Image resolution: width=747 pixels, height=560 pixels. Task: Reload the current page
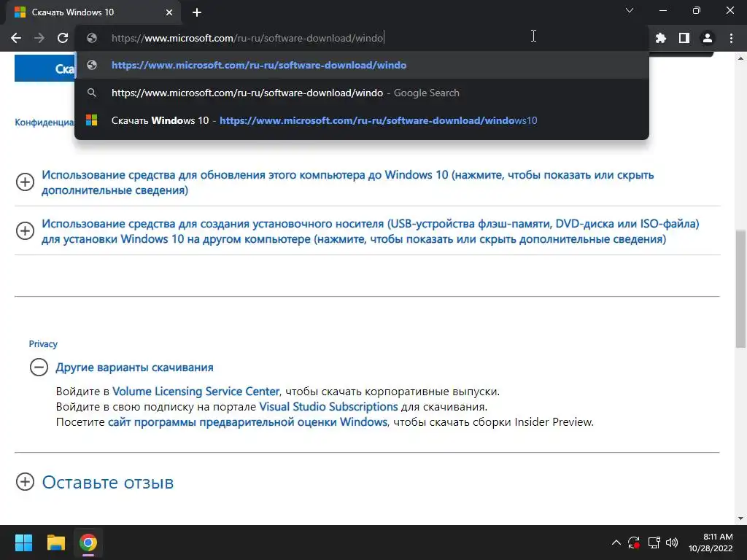(63, 38)
